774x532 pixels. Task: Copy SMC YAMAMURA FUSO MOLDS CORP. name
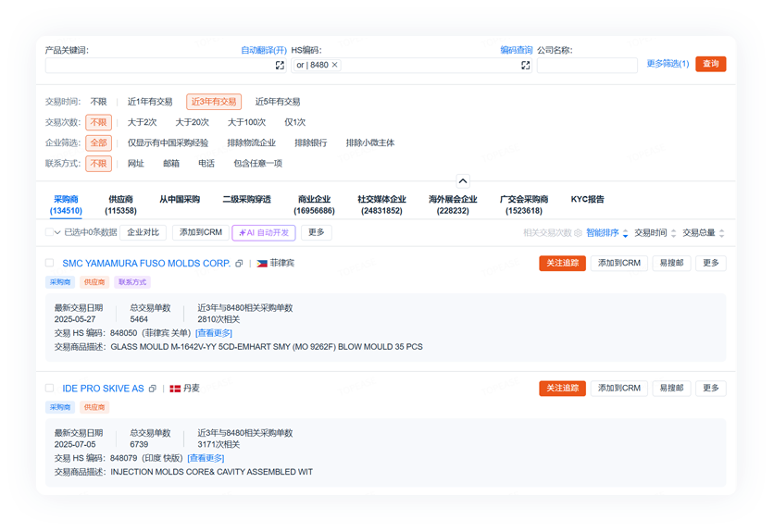pos(239,264)
